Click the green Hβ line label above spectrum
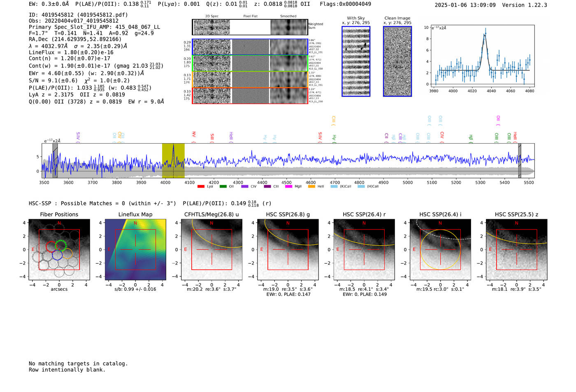This screenshot has width=576, height=392. [471, 138]
